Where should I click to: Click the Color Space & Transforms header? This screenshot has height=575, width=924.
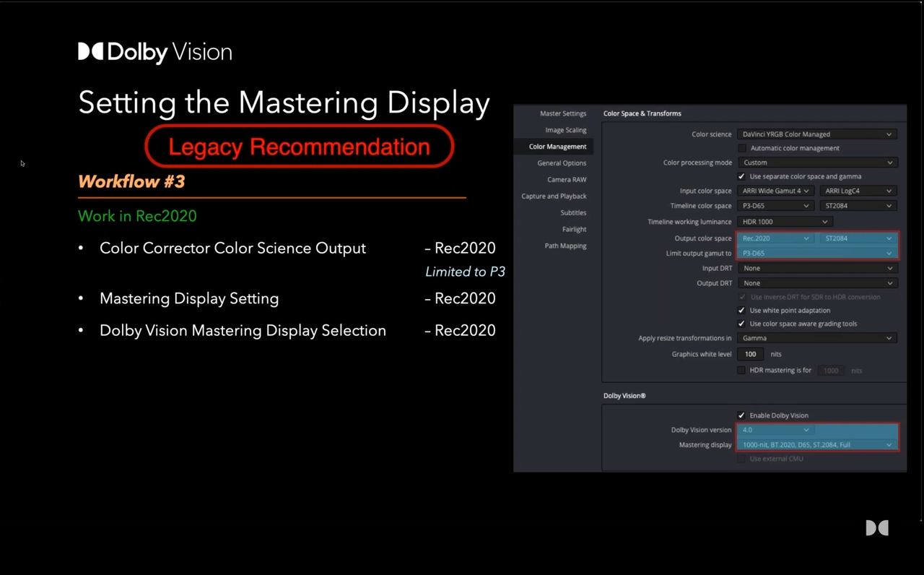642,113
